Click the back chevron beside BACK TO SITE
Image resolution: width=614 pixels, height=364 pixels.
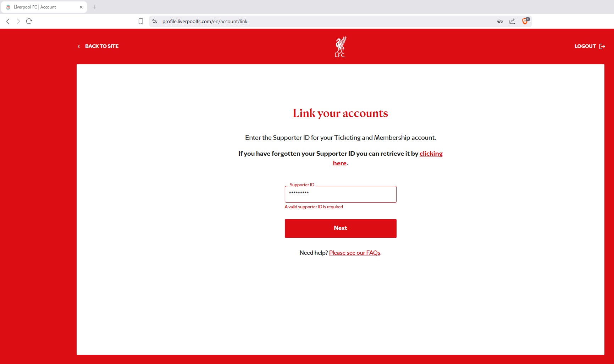pos(79,46)
